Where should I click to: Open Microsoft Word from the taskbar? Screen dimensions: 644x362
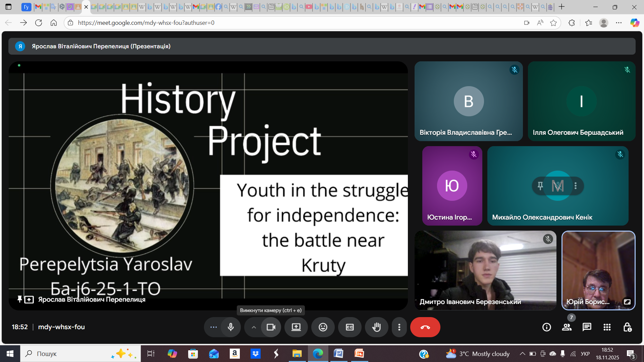pyautogui.click(x=338, y=354)
